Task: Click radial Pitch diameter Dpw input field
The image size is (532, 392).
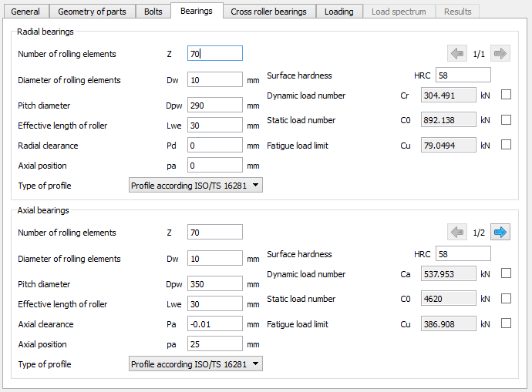Action: (214, 106)
